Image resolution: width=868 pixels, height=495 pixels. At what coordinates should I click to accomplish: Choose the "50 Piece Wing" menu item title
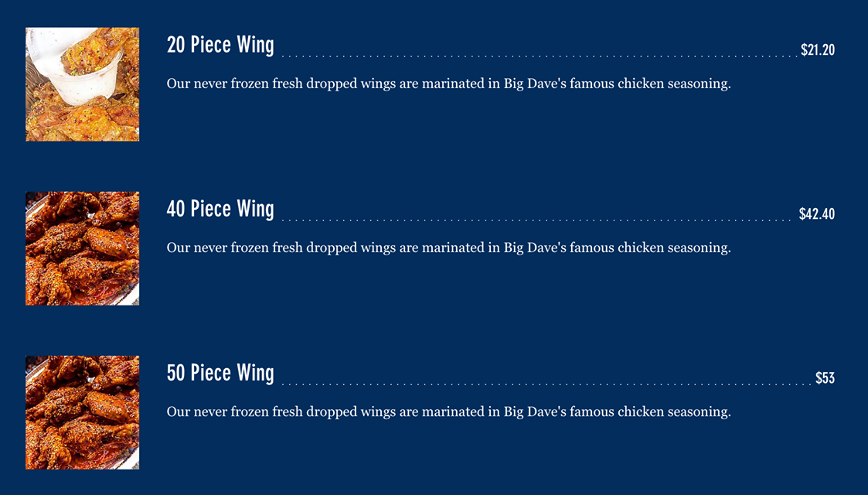pyautogui.click(x=220, y=373)
